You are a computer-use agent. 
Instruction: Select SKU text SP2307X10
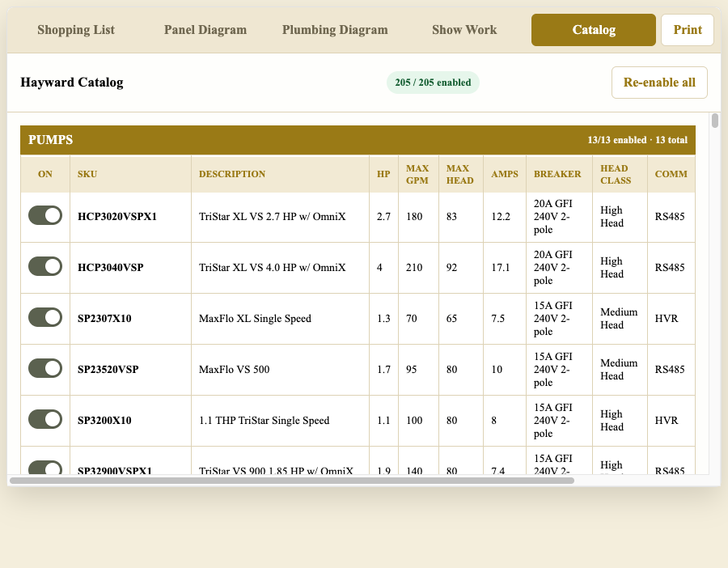(104, 319)
